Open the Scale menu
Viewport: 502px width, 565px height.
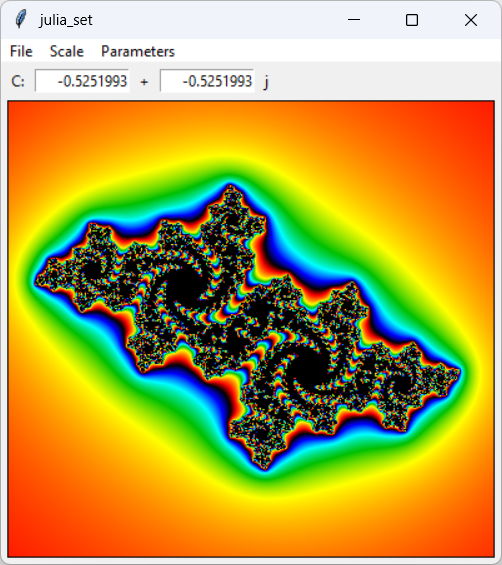[x=67, y=51]
